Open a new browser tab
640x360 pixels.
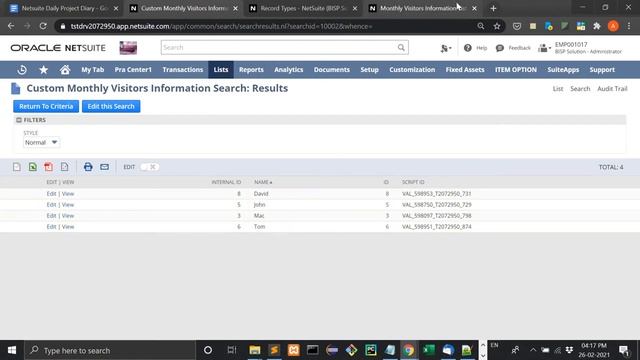[x=493, y=8]
